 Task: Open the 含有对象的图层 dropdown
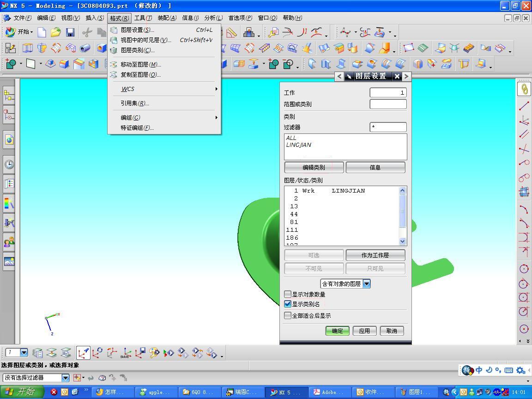367,284
